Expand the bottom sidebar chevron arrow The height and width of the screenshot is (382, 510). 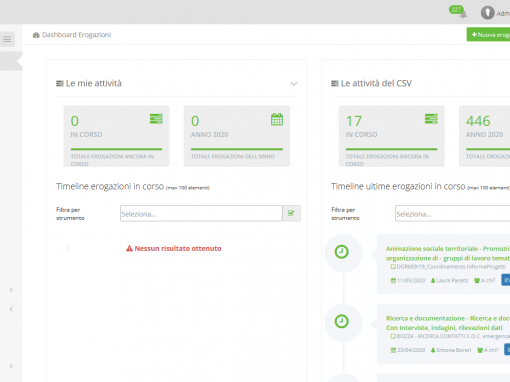11,366
